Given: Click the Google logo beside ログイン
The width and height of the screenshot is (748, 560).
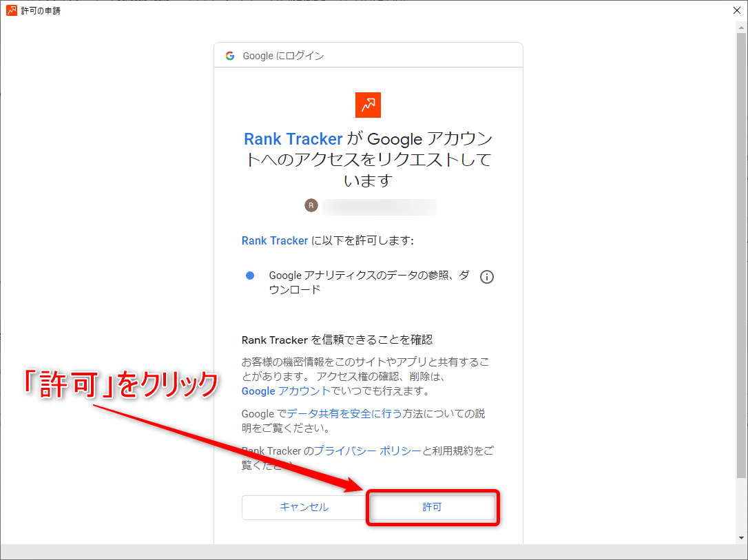Looking at the screenshot, I should 230,56.
